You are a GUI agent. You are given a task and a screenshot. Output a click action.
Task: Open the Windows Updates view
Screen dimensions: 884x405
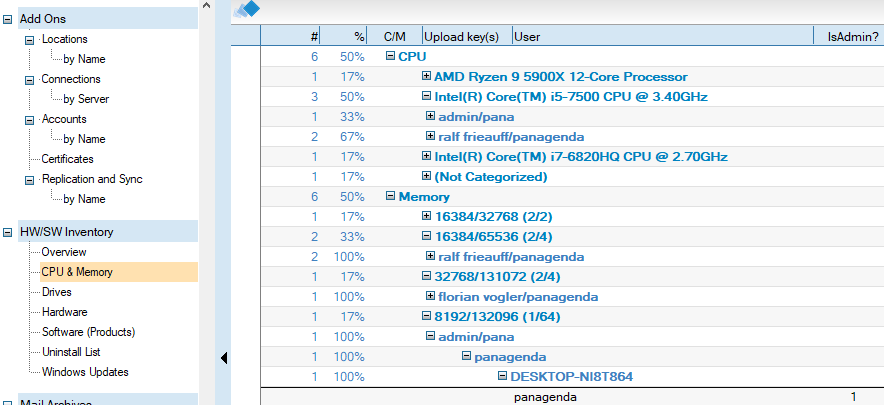pyautogui.click(x=85, y=372)
